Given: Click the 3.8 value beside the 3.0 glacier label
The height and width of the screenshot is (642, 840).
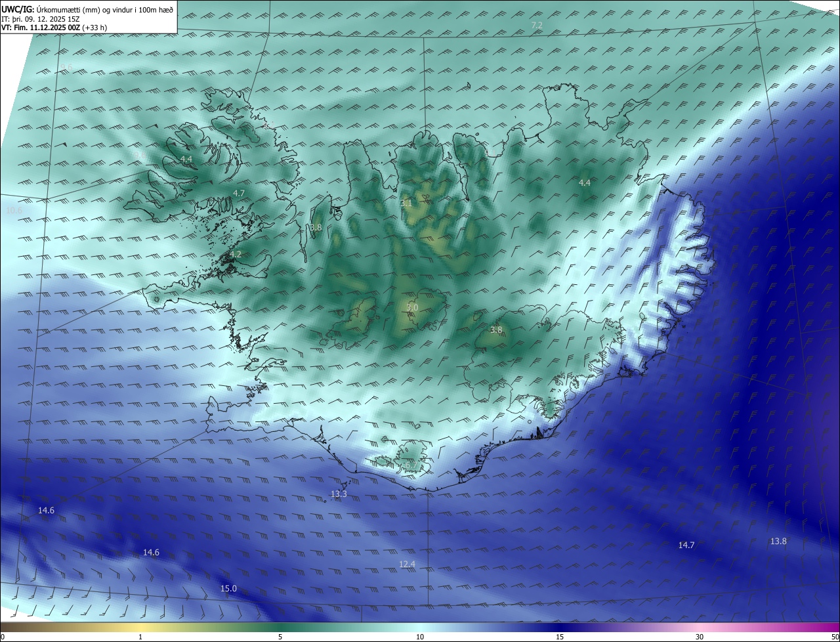Looking at the screenshot, I should tap(496, 330).
